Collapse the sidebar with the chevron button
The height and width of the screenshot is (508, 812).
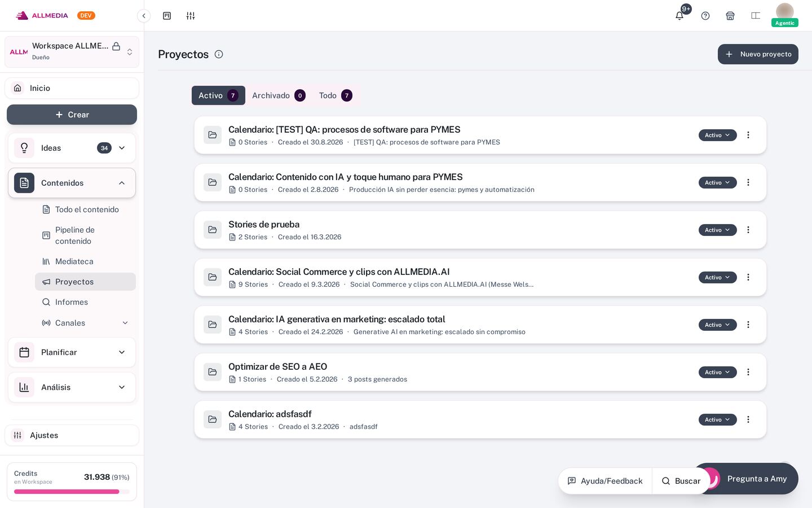point(144,16)
